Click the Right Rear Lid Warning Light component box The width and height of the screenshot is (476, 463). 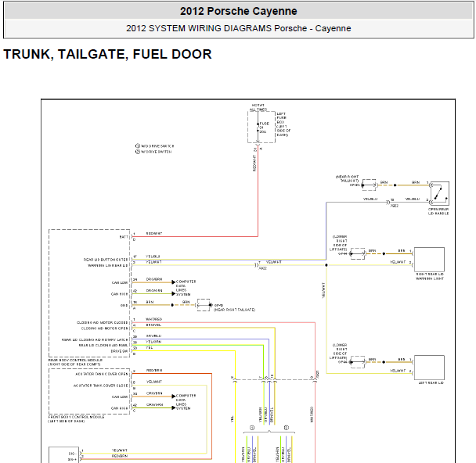pos(429,260)
